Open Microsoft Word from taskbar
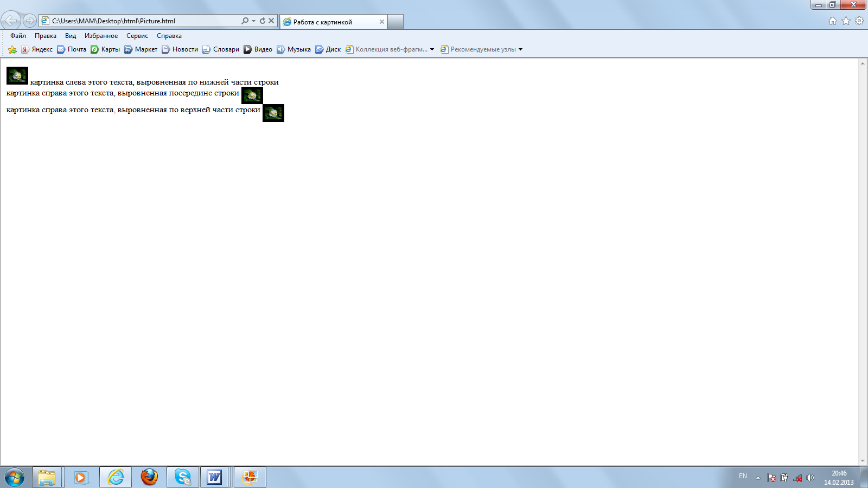 click(214, 478)
